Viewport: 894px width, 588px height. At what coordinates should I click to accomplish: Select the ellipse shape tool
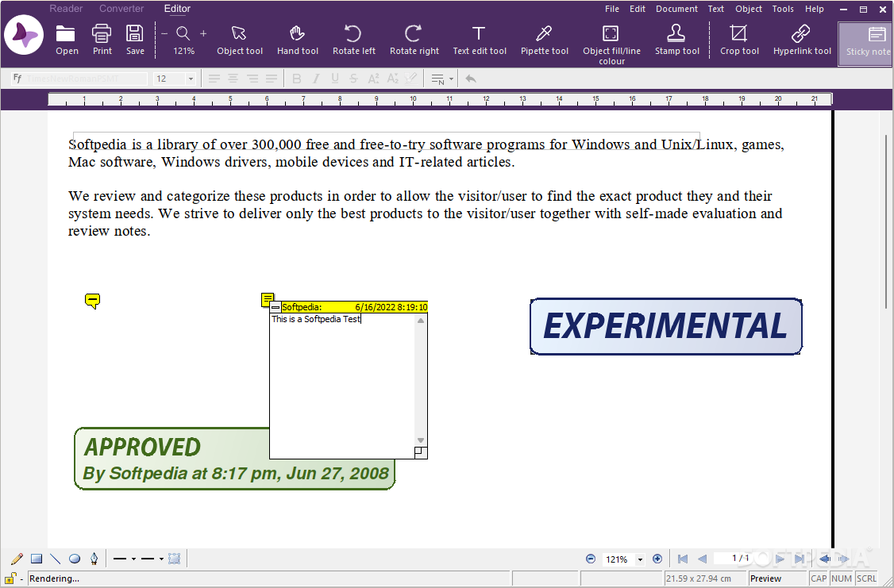coord(75,559)
